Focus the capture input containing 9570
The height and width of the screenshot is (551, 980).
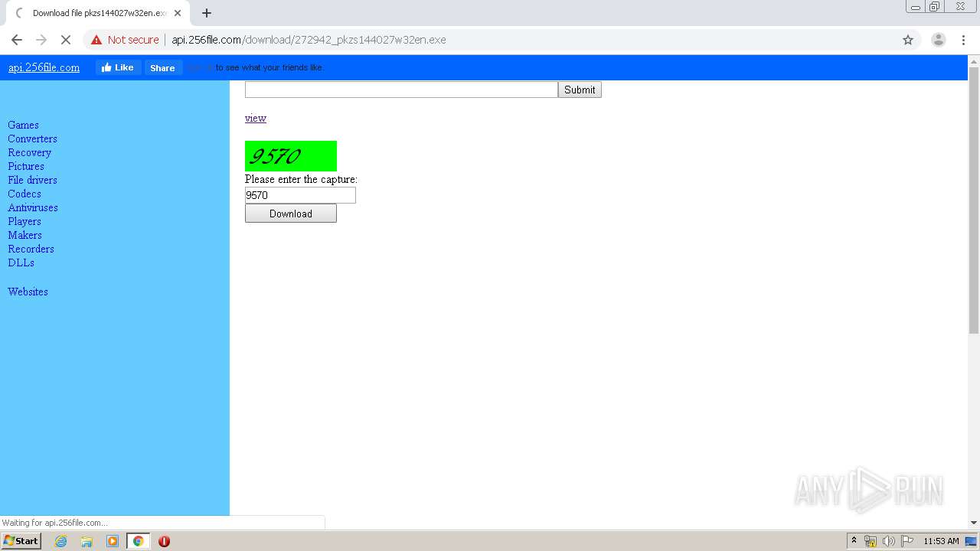pyautogui.click(x=300, y=195)
